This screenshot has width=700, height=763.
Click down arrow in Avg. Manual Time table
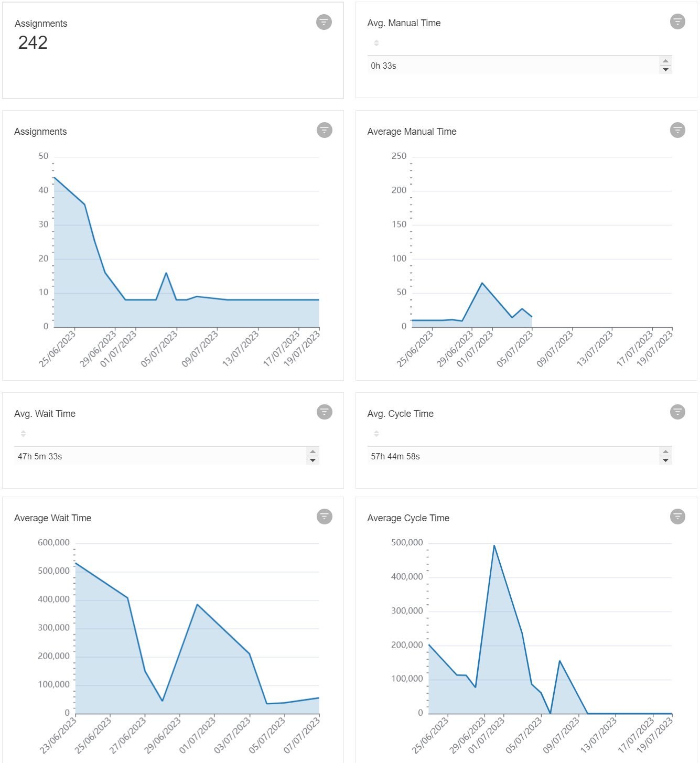point(665,70)
